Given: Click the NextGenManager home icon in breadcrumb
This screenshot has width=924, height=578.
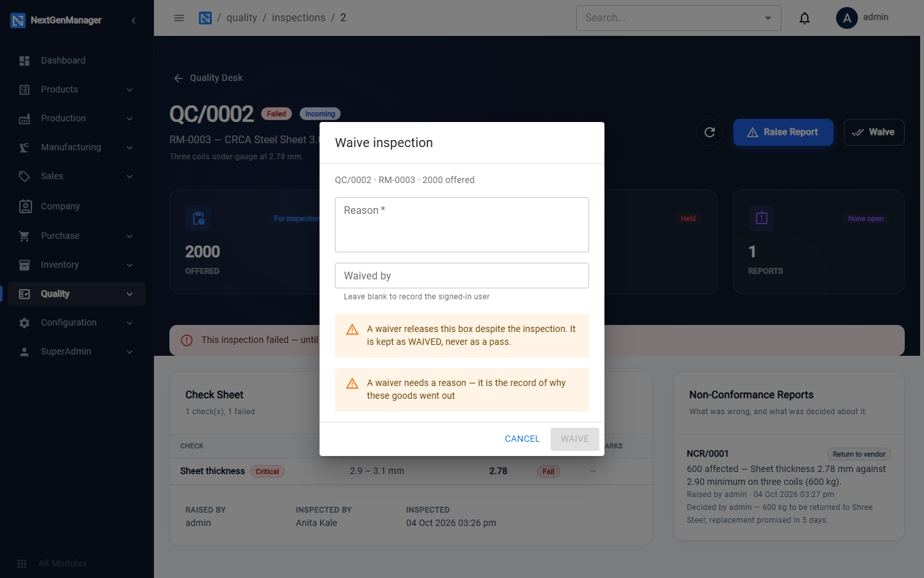Looking at the screenshot, I should coord(205,18).
